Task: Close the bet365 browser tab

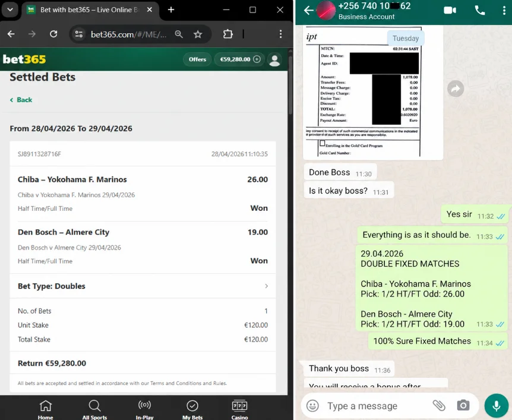Action: point(150,10)
